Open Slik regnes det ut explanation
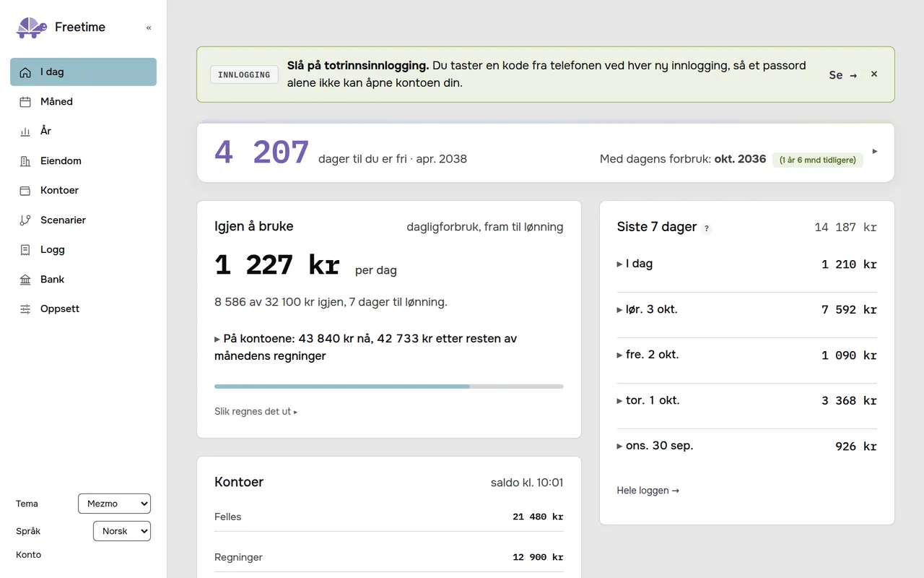 (x=256, y=412)
